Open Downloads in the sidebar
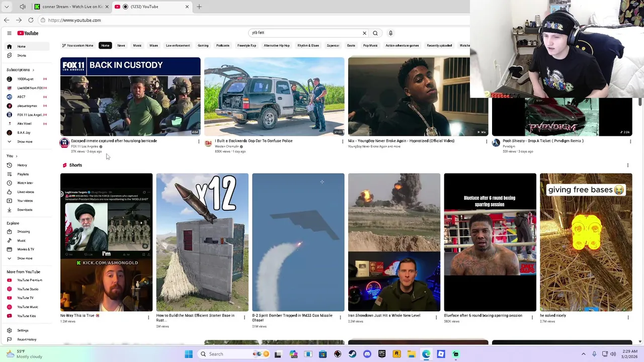Viewport: 644px width, 362px height. [28, 210]
